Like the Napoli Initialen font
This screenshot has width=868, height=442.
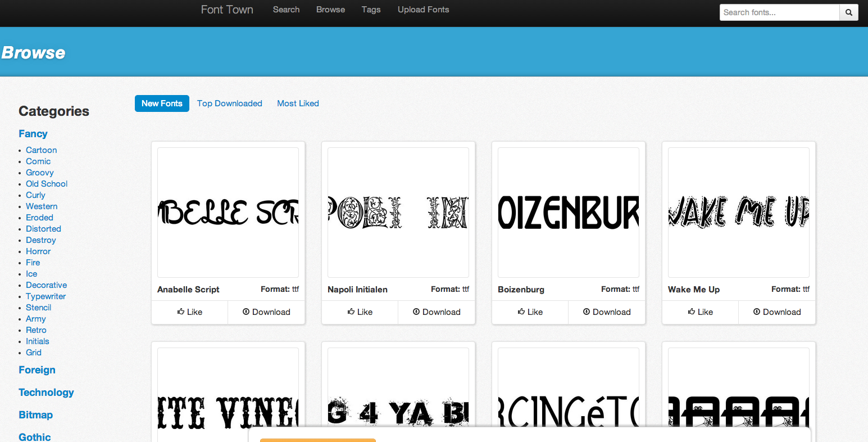point(360,312)
